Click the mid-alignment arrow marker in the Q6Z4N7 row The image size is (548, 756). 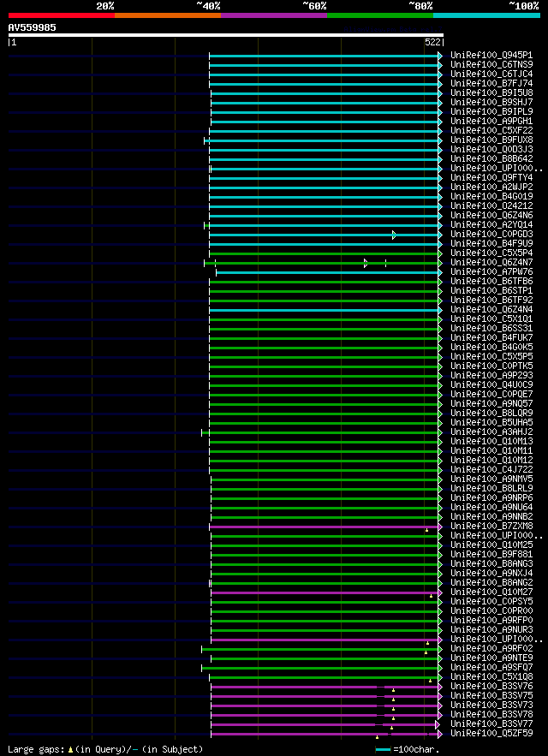coord(366,263)
